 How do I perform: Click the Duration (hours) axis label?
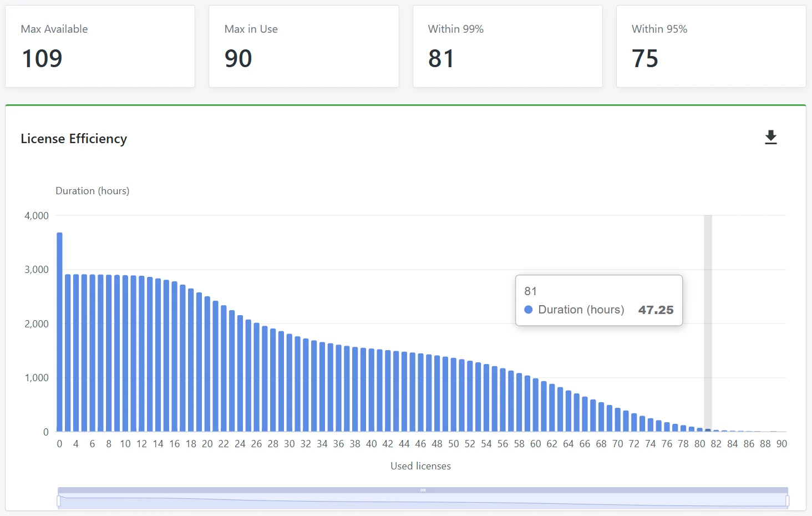point(93,191)
